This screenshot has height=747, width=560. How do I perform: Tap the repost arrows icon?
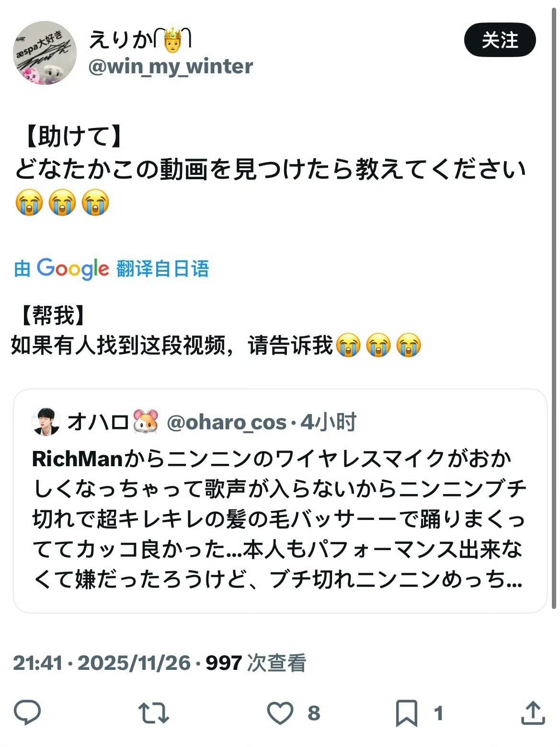click(153, 713)
